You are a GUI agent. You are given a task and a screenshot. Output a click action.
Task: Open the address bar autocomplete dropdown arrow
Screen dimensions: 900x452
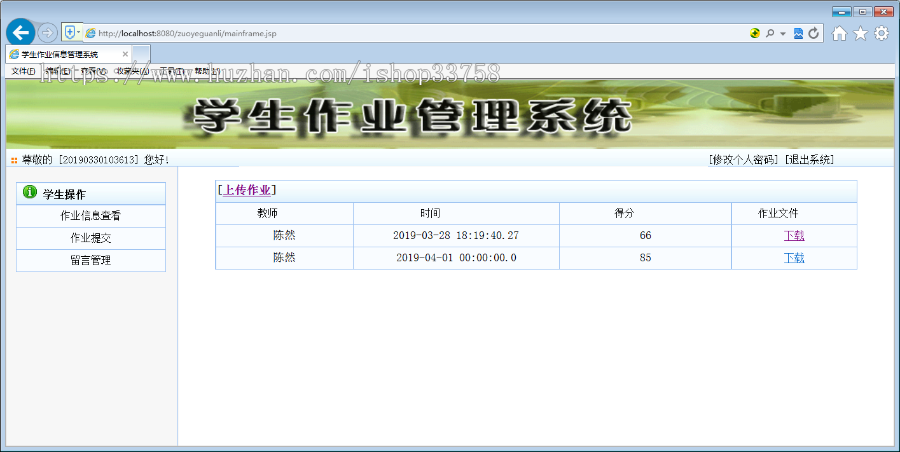tap(783, 34)
